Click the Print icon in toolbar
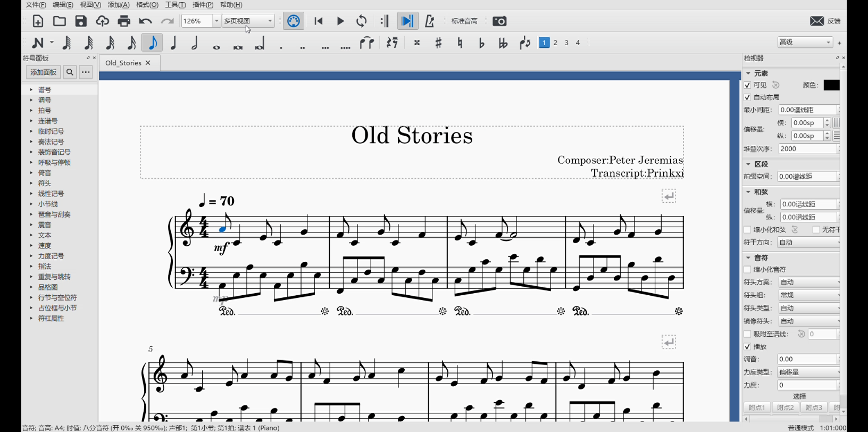The height and width of the screenshot is (432, 868). 124,21
